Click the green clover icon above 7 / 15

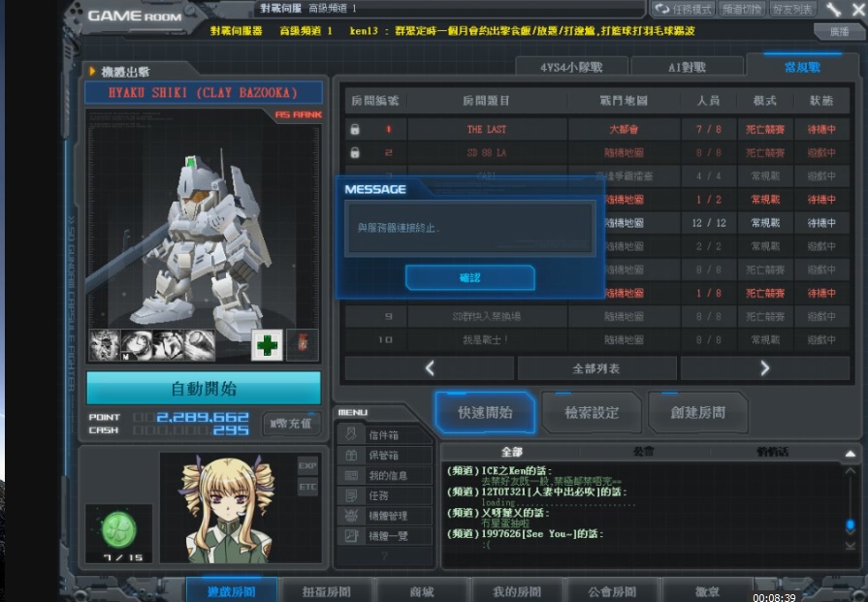point(119,529)
